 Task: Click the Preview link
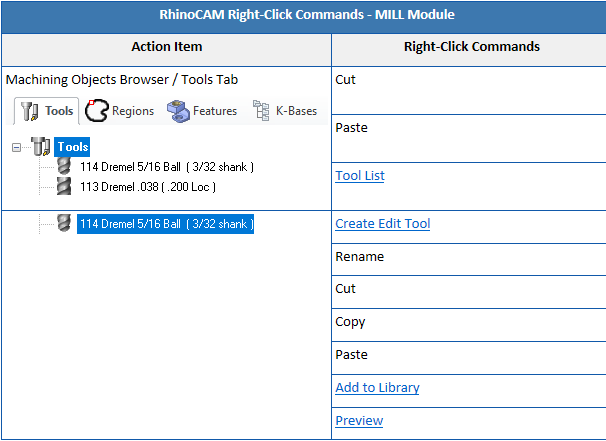[x=359, y=421]
